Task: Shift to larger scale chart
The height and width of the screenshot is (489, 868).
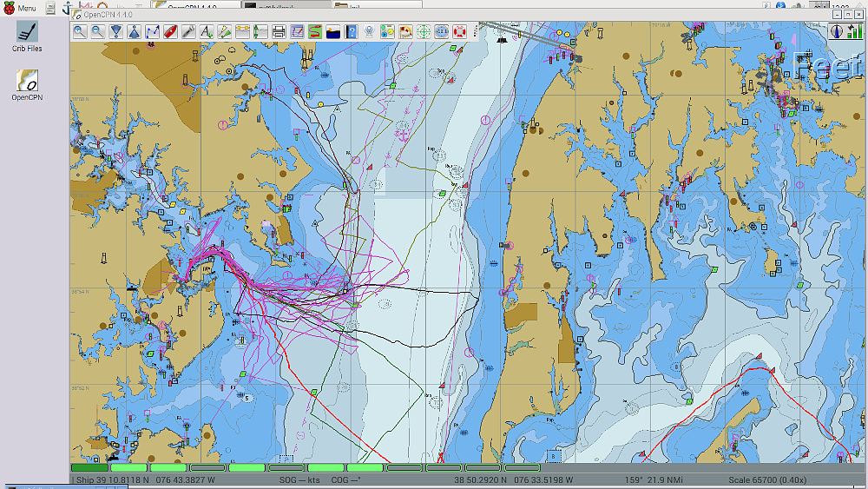Action: coord(115,32)
